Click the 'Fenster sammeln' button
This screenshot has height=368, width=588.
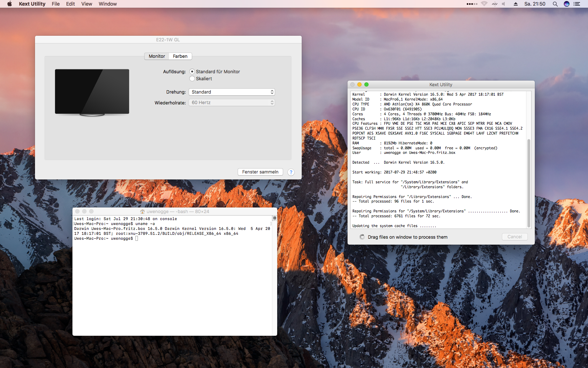pos(260,172)
